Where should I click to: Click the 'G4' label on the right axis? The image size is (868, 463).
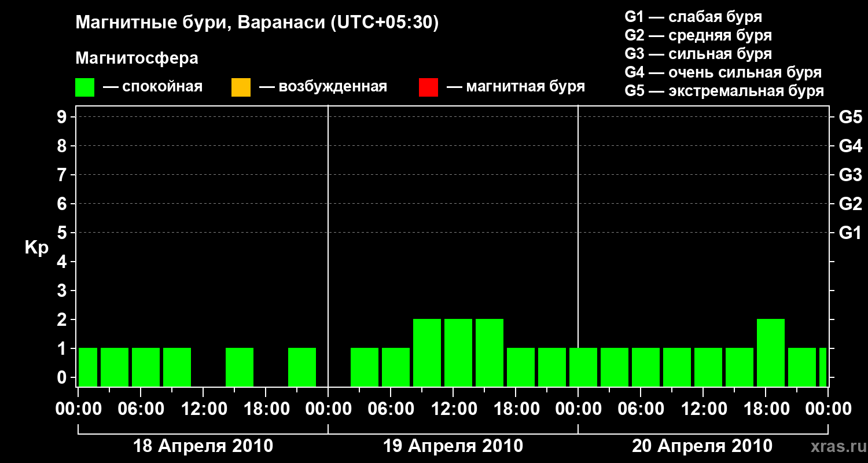coord(850,146)
